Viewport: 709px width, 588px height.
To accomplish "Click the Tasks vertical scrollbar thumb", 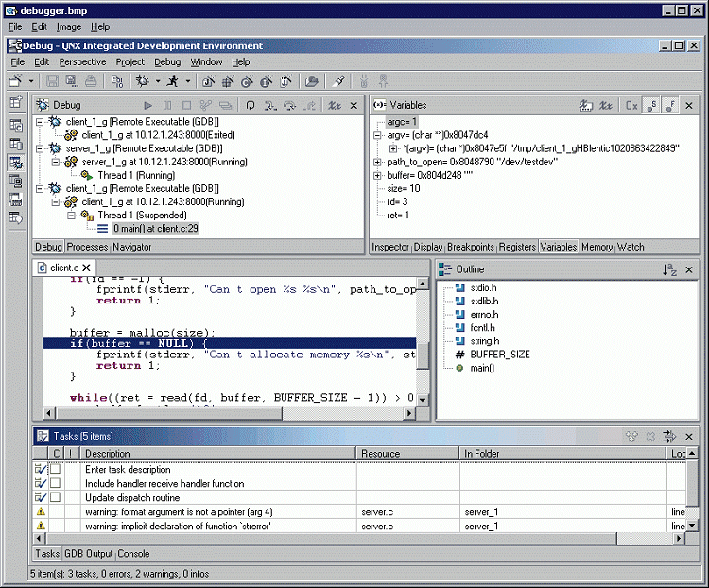I will [x=692, y=482].
